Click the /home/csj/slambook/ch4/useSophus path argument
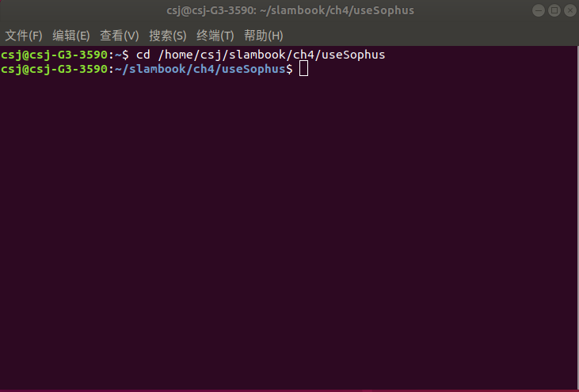Image resolution: width=579 pixels, height=392 pixels. [x=272, y=55]
